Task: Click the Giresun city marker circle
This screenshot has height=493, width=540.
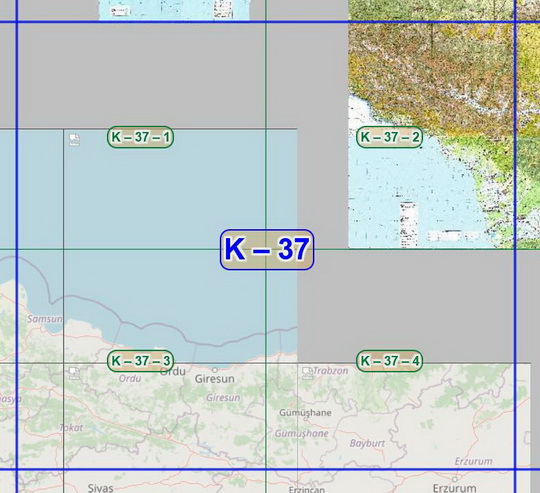Action: (x=215, y=370)
